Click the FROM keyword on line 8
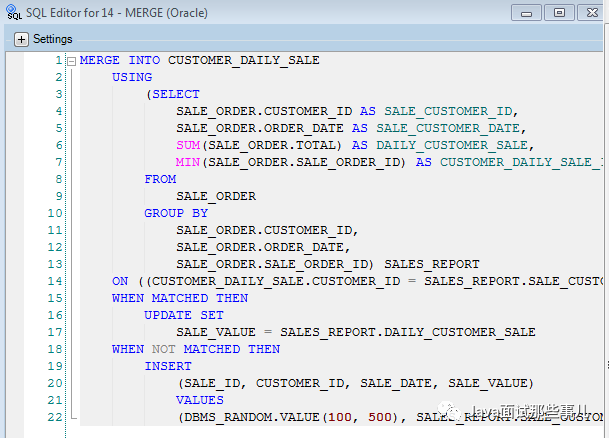 click(x=160, y=179)
